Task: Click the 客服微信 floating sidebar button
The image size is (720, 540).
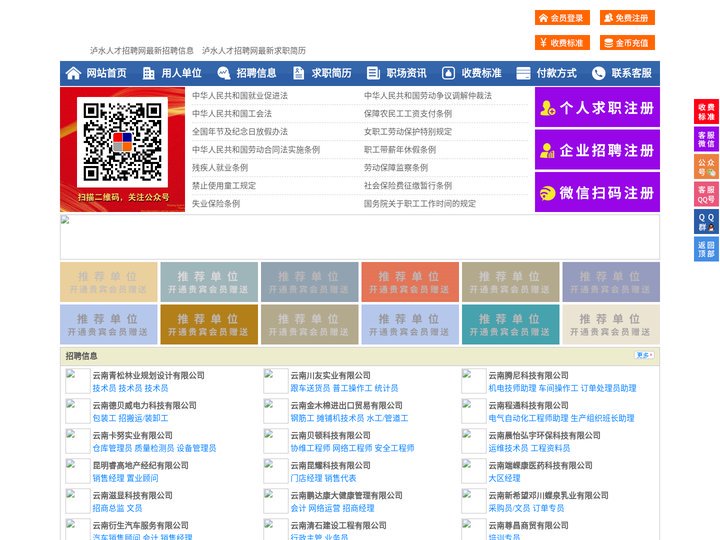Action: coord(706,139)
